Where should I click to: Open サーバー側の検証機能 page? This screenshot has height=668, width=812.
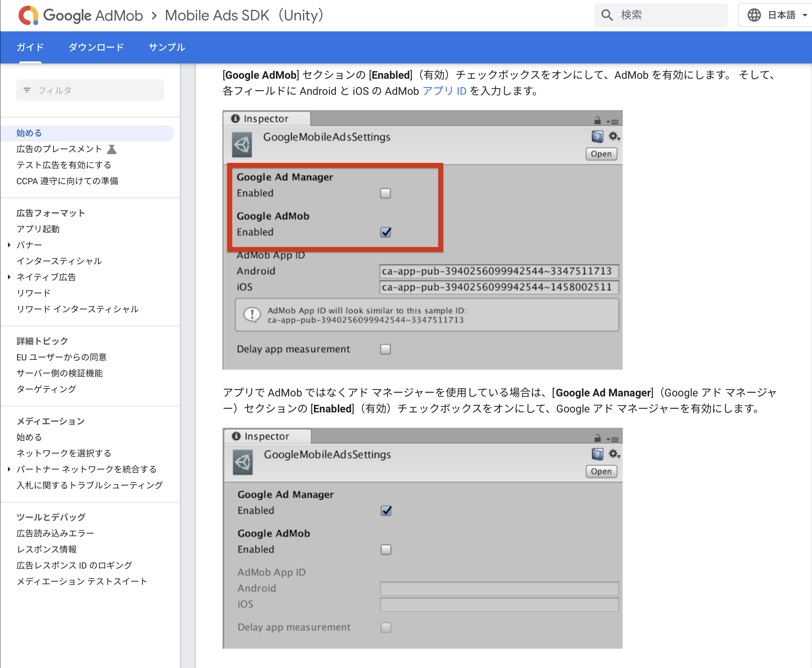click(x=60, y=373)
